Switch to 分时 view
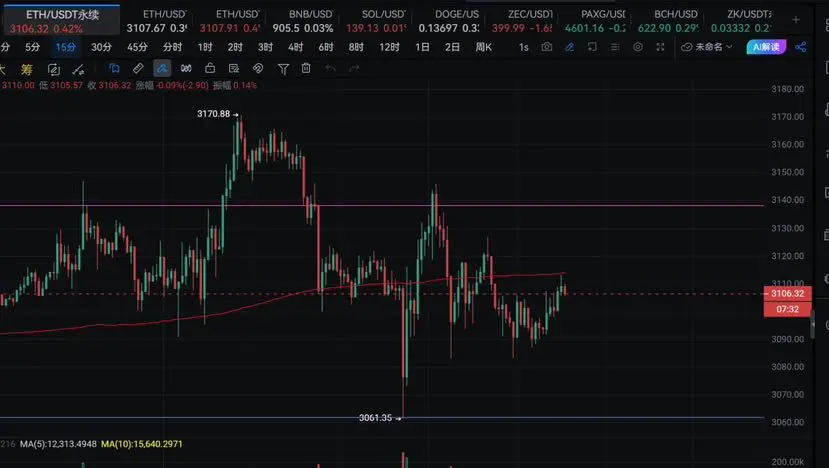The width and height of the screenshot is (829, 468). click(172, 47)
